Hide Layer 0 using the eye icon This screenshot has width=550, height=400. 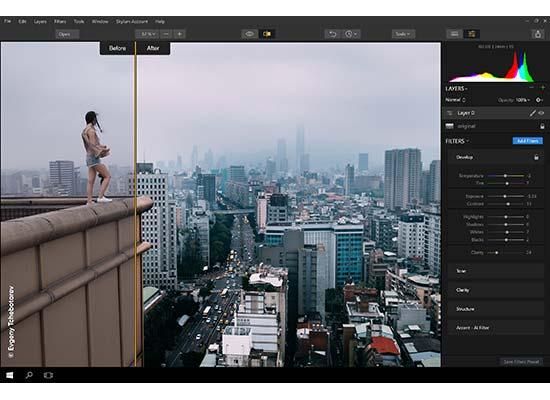click(x=542, y=113)
